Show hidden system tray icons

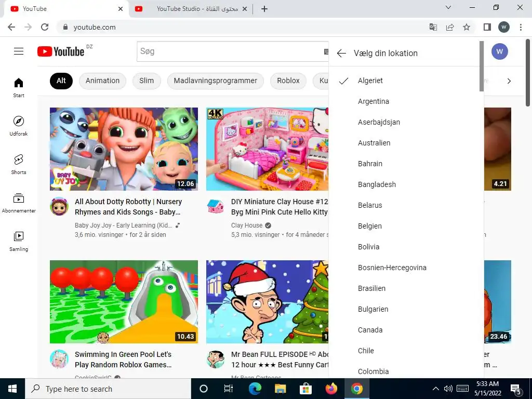pos(436,389)
